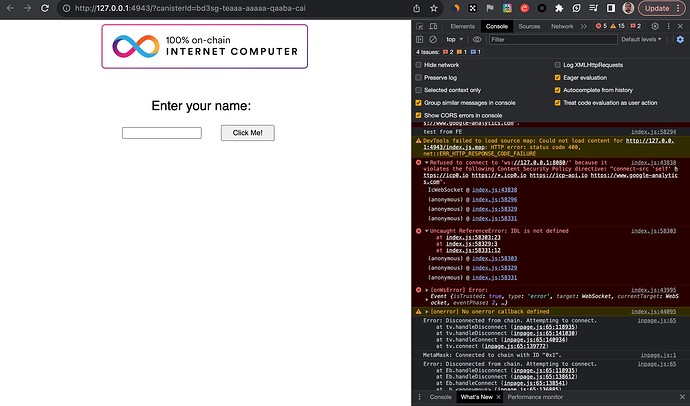Enable the Log XMLHttpRequests checkbox

pos(558,65)
